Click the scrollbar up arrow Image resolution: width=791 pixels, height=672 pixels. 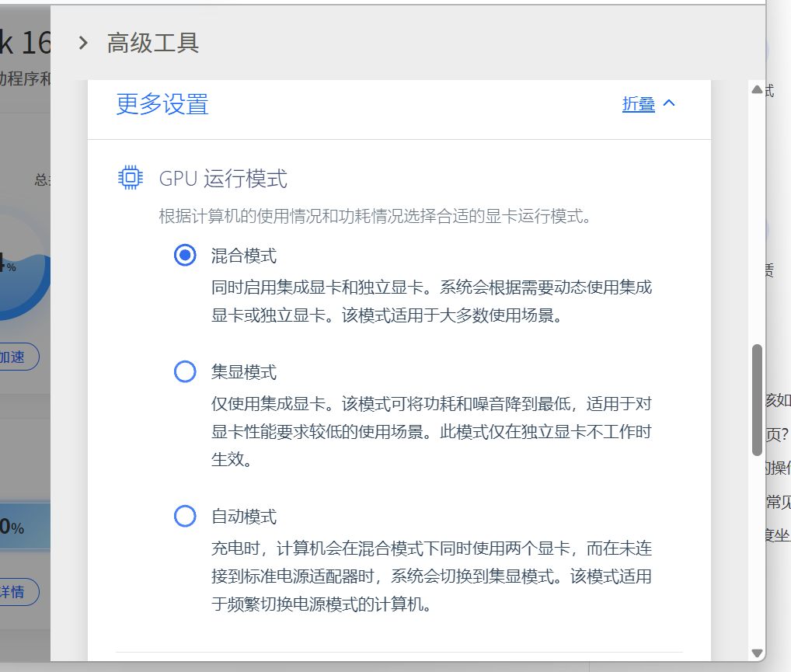tap(757, 89)
